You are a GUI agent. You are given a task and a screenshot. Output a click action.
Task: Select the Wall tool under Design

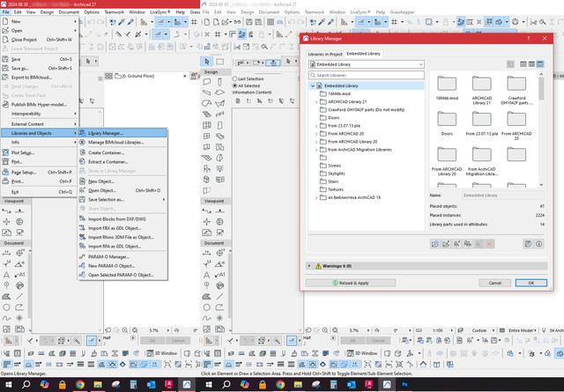pyautogui.click(x=207, y=82)
